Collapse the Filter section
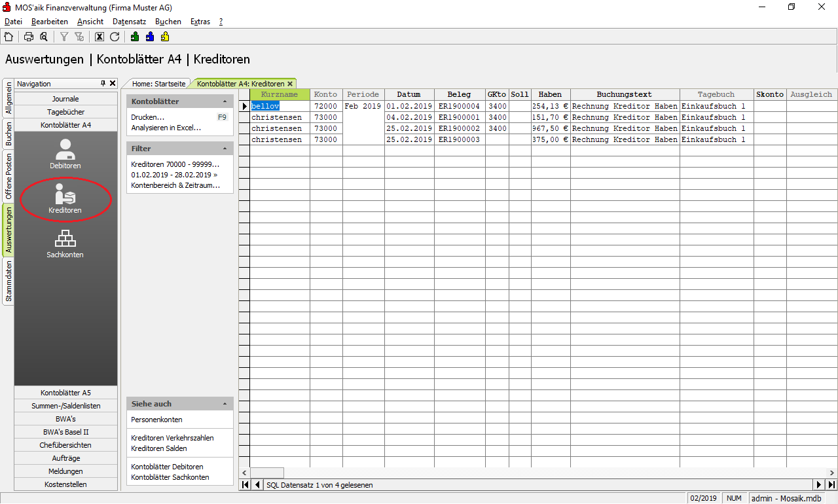Screen dimensions: 838x504 tap(225, 149)
